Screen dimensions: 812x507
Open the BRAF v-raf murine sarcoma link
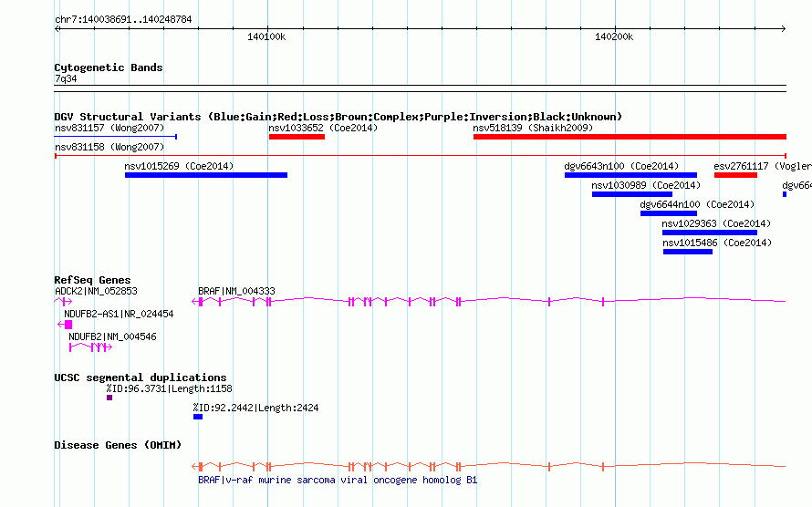tap(338, 480)
